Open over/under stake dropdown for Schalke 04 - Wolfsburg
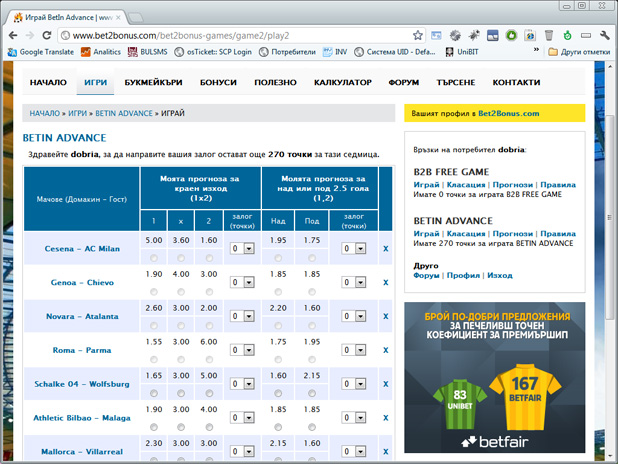 [x=354, y=384]
